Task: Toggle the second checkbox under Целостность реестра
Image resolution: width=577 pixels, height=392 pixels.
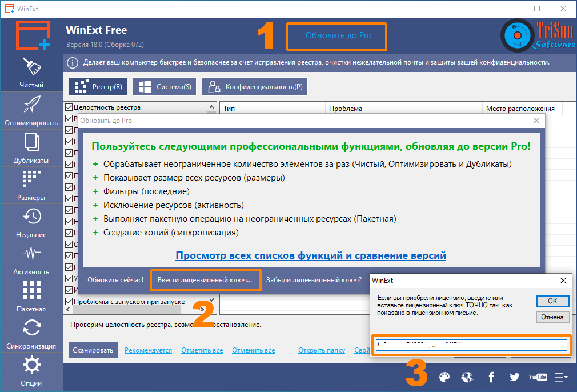Action: point(69,118)
